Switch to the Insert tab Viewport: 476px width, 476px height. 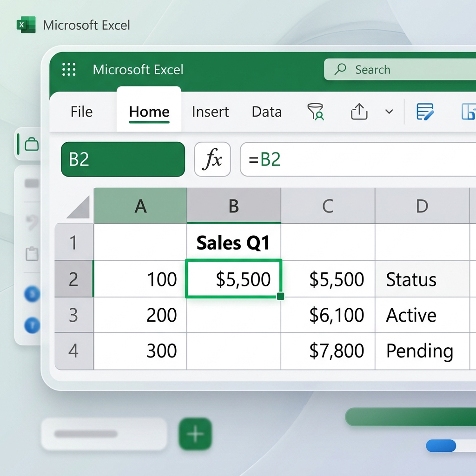point(210,112)
